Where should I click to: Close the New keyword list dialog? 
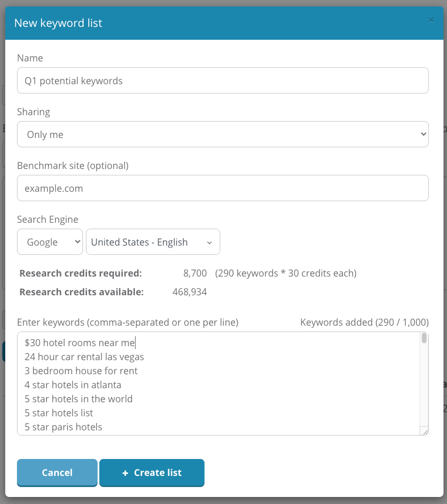tap(431, 20)
